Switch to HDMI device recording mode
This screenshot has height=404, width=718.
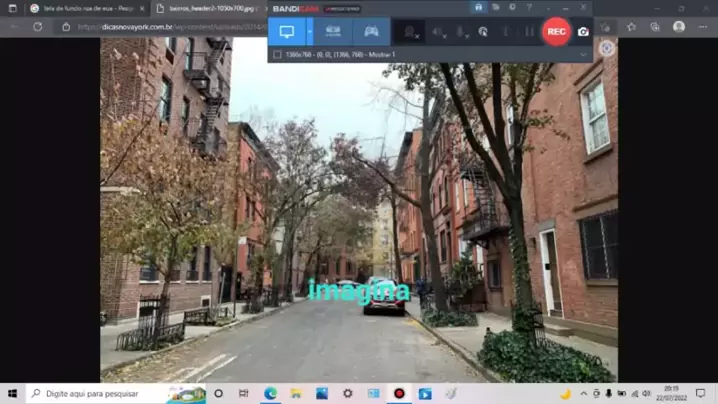pyautogui.click(x=333, y=31)
